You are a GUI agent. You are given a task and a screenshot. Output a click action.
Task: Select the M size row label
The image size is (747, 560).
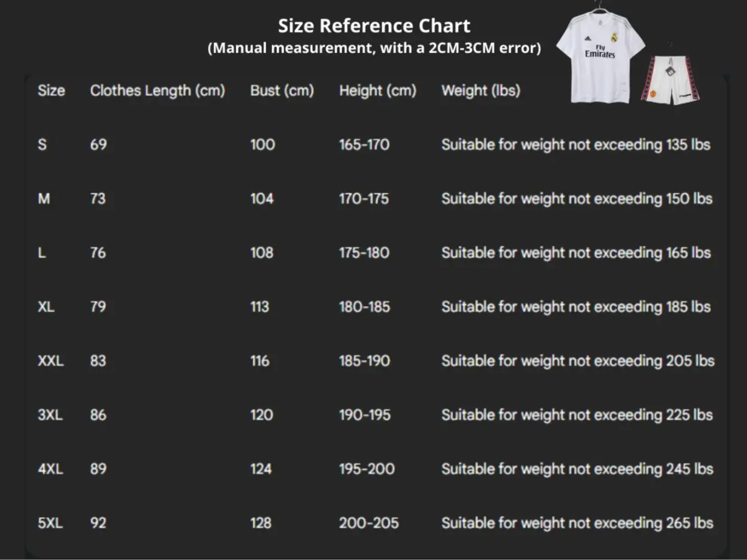(x=44, y=198)
